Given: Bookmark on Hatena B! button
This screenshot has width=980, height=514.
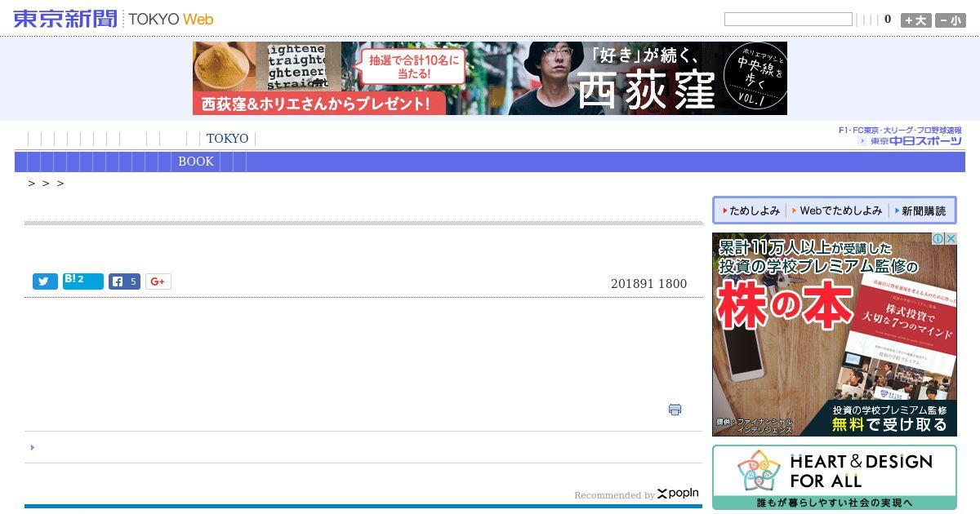Looking at the screenshot, I should (83, 281).
